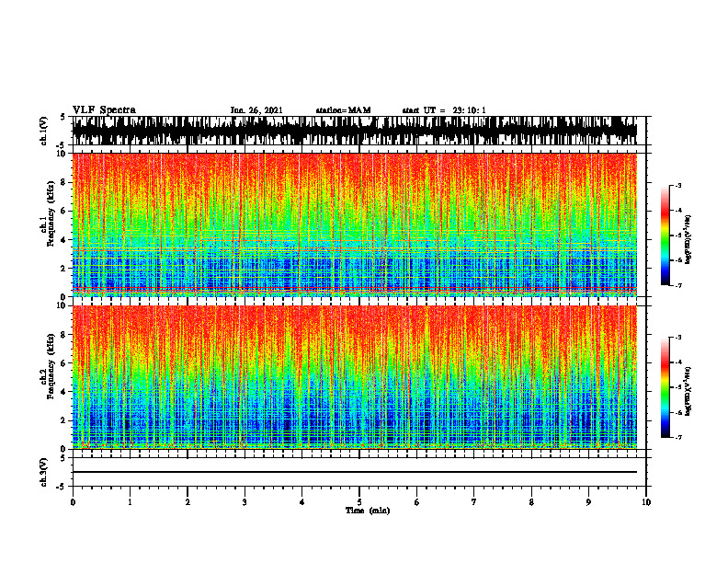Click the time axis tick label "3"
This screenshot has width=728, height=563.
(x=245, y=502)
